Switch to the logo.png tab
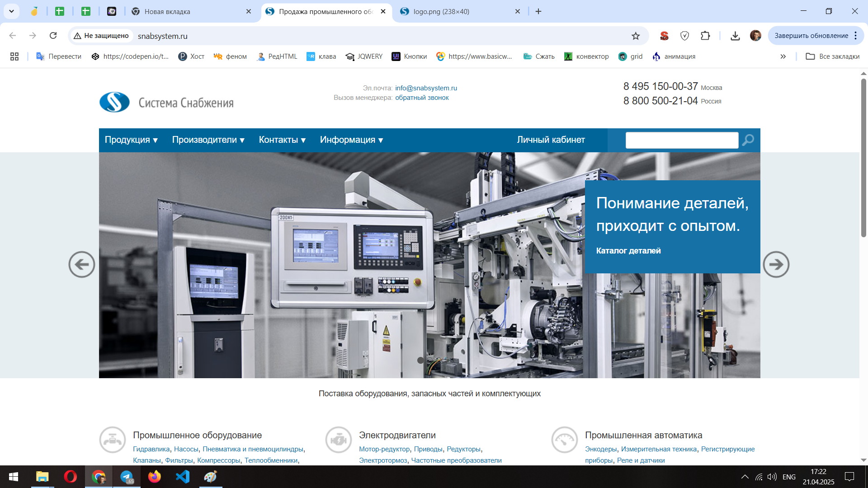This screenshot has height=488, width=868. tap(457, 11)
